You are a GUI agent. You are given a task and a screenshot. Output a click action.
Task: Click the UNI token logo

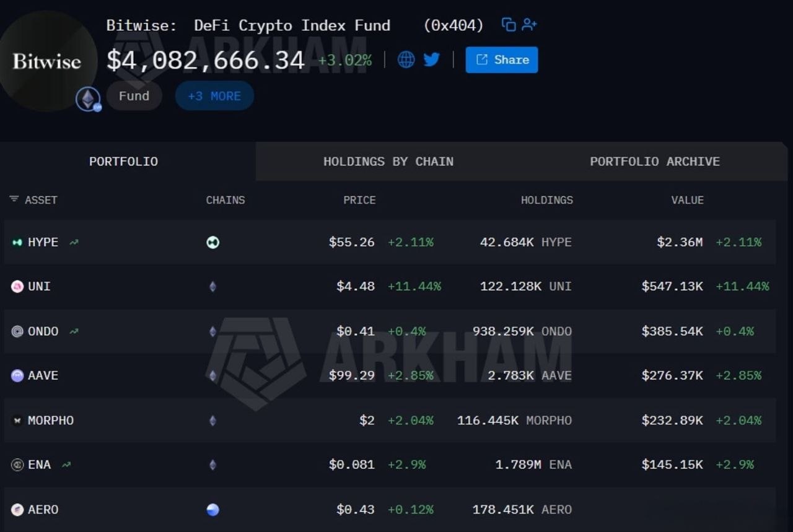point(17,286)
